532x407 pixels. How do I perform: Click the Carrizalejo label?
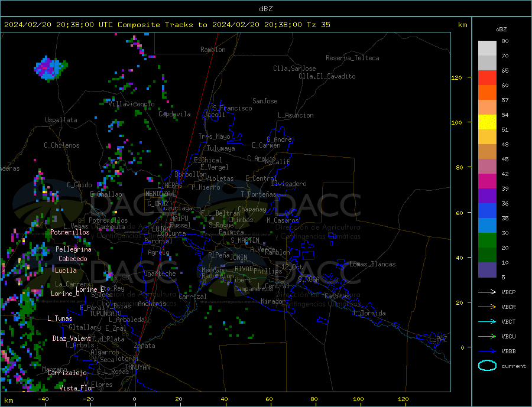(67, 373)
